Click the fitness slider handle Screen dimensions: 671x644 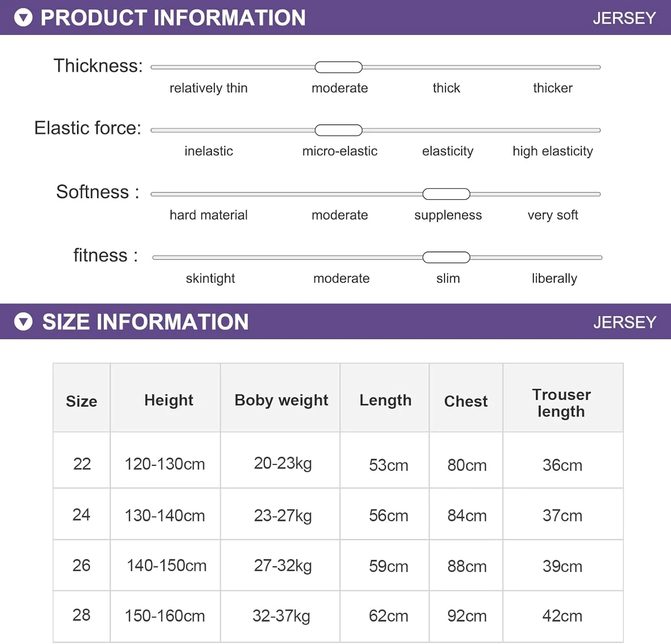[x=446, y=257]
